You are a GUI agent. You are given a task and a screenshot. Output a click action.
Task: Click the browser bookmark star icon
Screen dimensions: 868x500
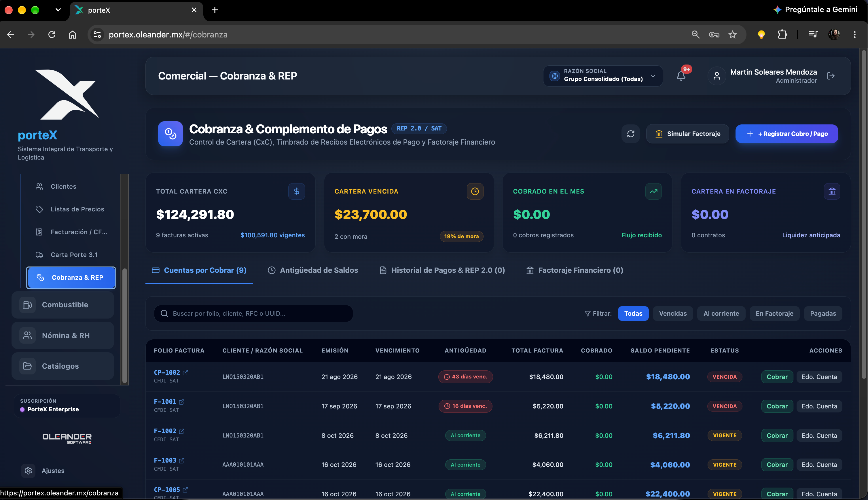tap(732, 34)
